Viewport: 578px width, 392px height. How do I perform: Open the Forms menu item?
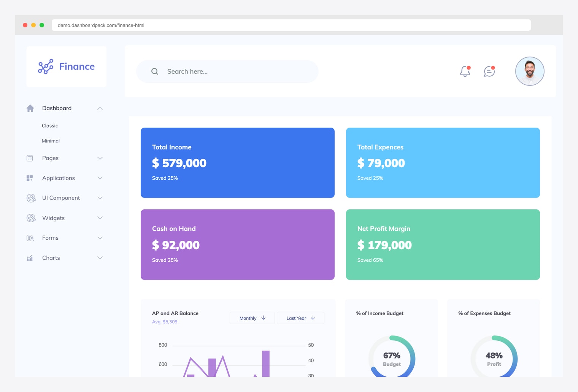coord(50,238)
